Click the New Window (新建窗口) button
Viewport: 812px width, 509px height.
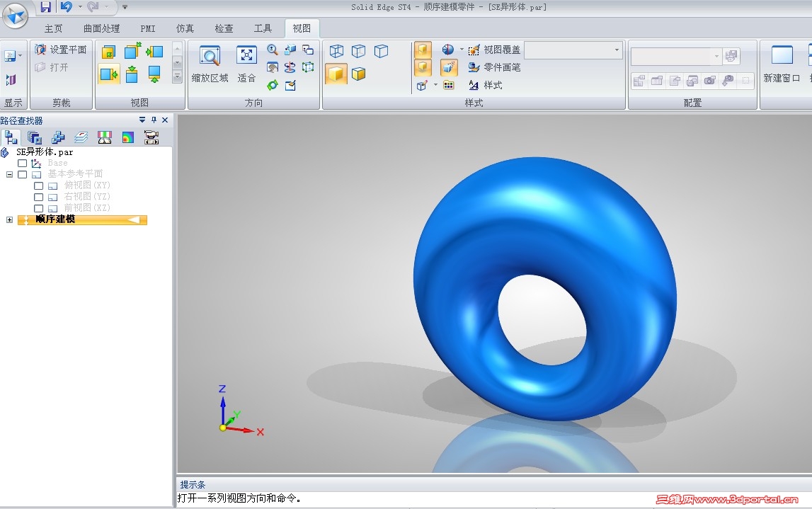click(x=782, y=64)
